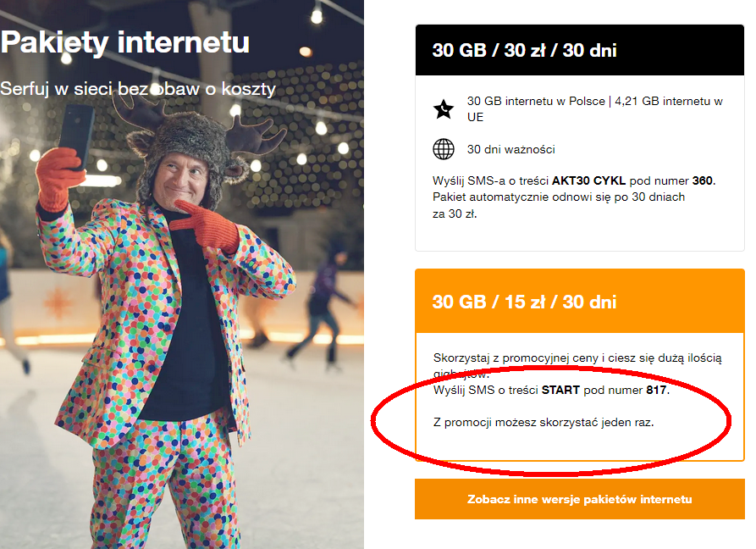Click the globe icon next to 30 dni ważności
The image size is (756, 549).
[444, 149]
